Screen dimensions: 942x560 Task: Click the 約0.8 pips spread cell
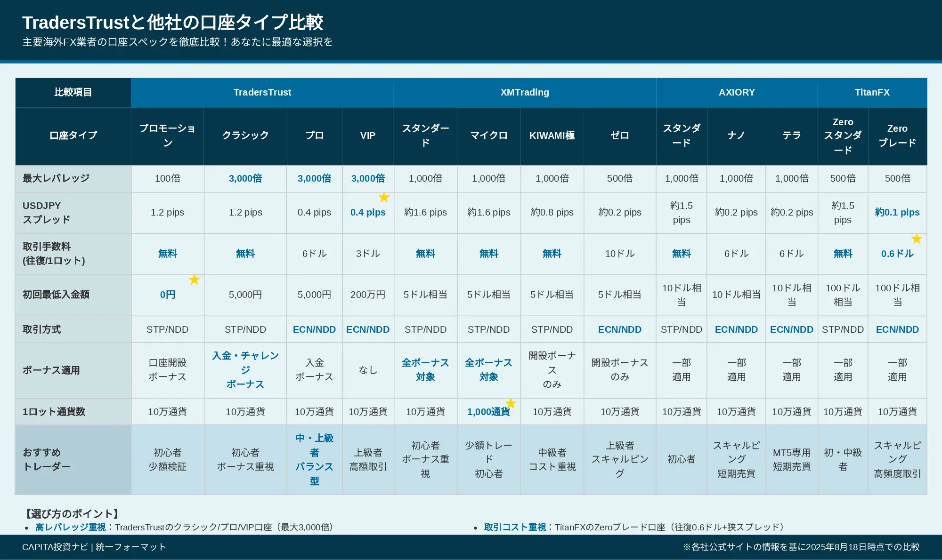click(552, 213)
